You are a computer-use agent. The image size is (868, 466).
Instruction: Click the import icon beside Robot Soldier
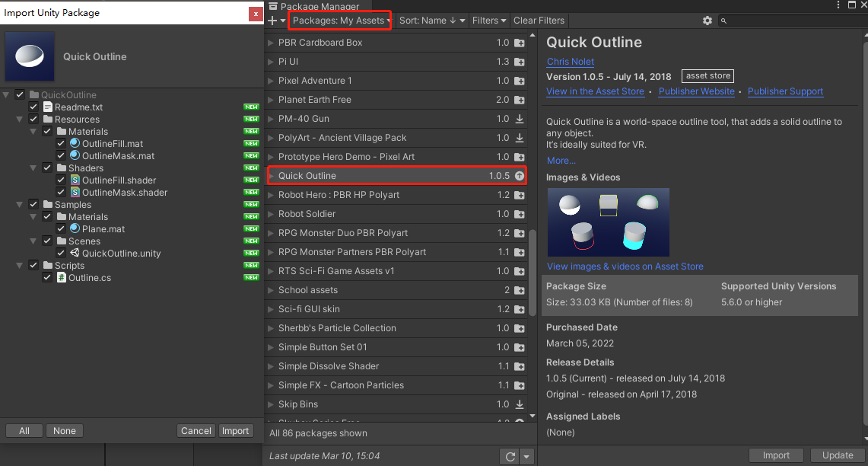[x=520, y=215]
